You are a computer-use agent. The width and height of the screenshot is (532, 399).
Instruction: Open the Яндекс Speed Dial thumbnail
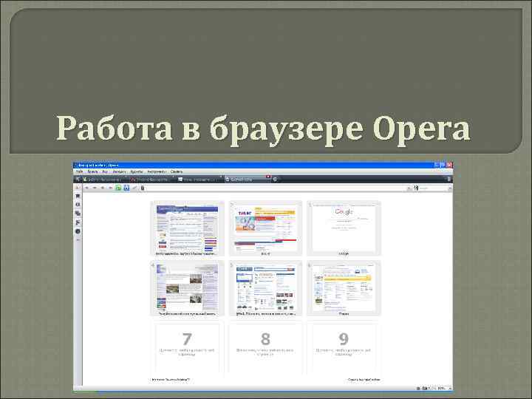click(x=344, y=288)
